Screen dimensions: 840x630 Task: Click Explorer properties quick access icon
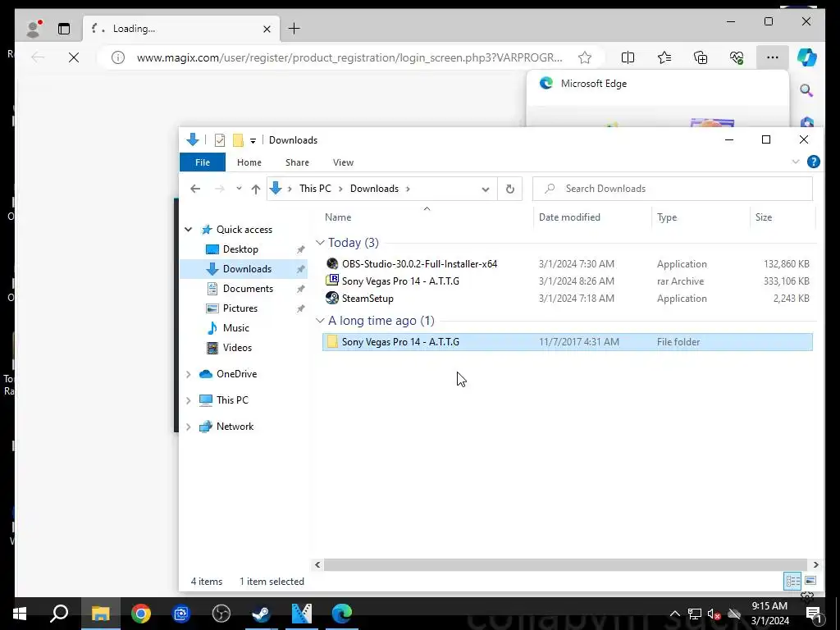tap(220, 140)
